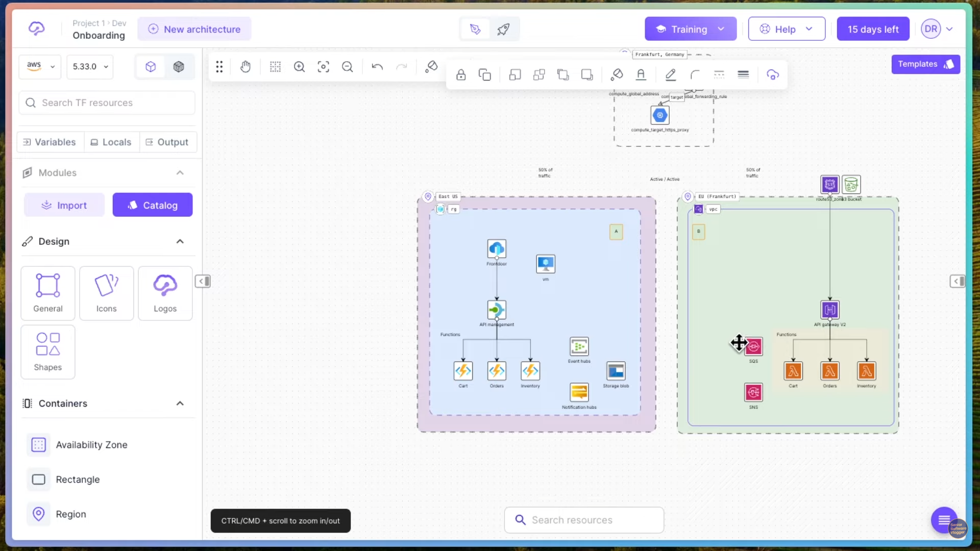Screen dimensions: 980x551
Task: Collapse the left sidebar panel
Action: [203, 282]
